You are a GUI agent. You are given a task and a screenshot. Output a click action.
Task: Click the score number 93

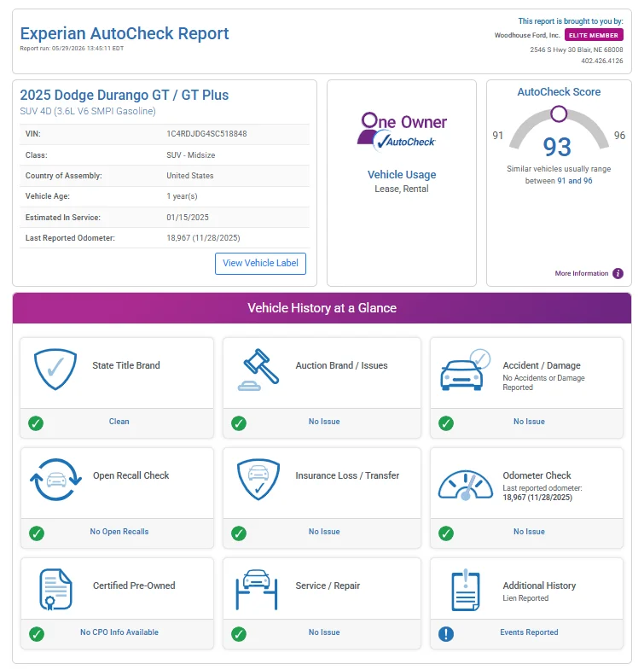557,147
